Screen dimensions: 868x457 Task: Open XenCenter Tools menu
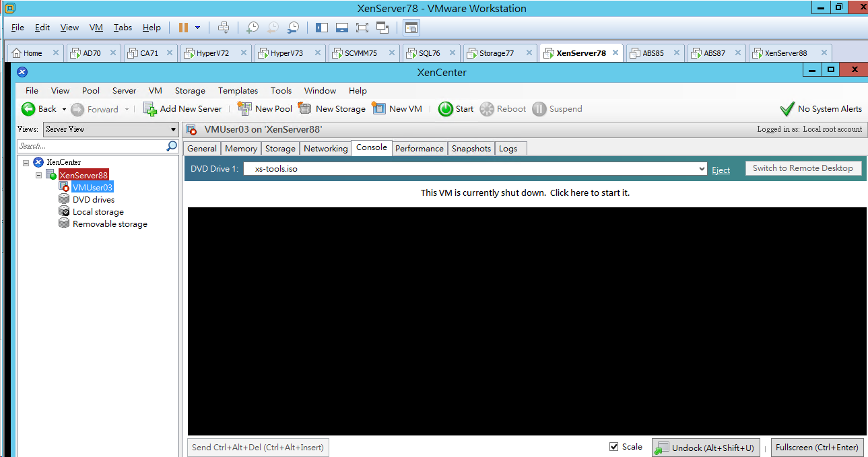pos(281,90)
